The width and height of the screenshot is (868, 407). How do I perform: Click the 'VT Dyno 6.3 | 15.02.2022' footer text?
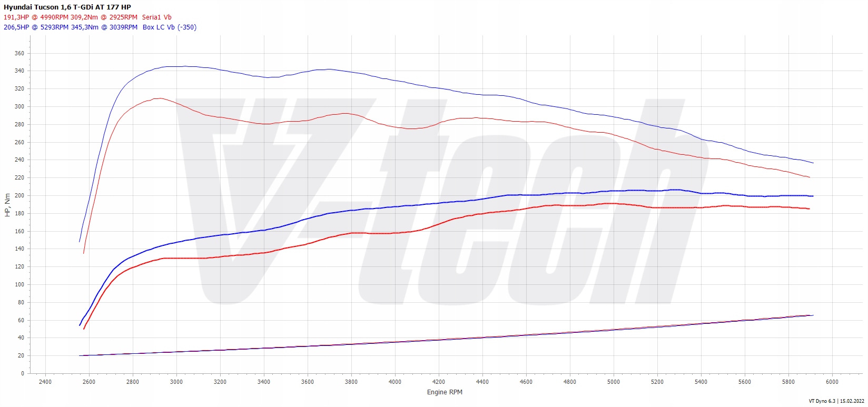tap(836, 401)
